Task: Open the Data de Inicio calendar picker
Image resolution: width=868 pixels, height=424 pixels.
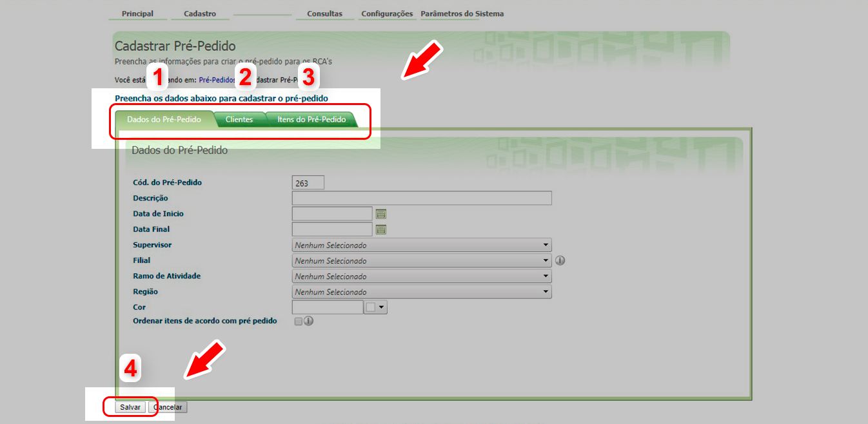Action: [380, 214]
